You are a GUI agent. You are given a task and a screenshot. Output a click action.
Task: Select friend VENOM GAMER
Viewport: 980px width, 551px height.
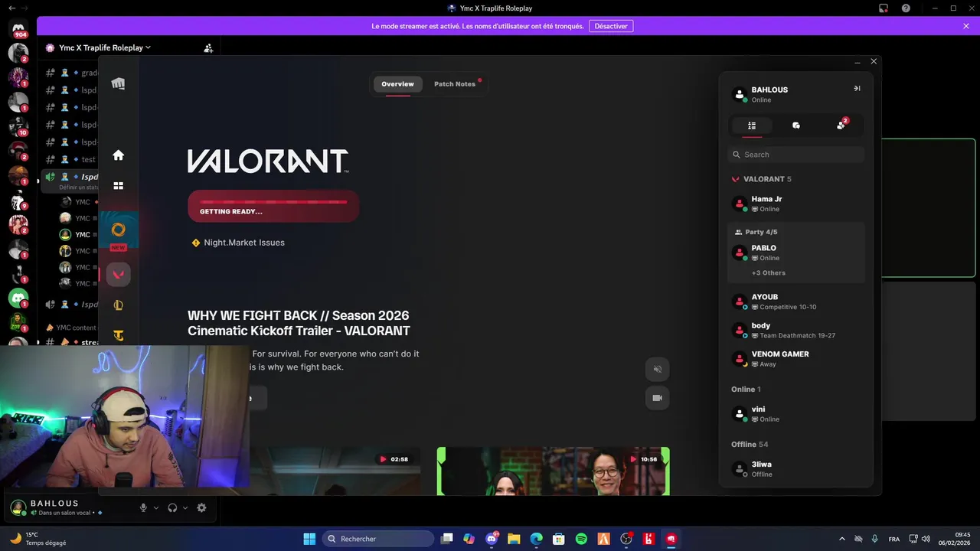coord(796,359)
